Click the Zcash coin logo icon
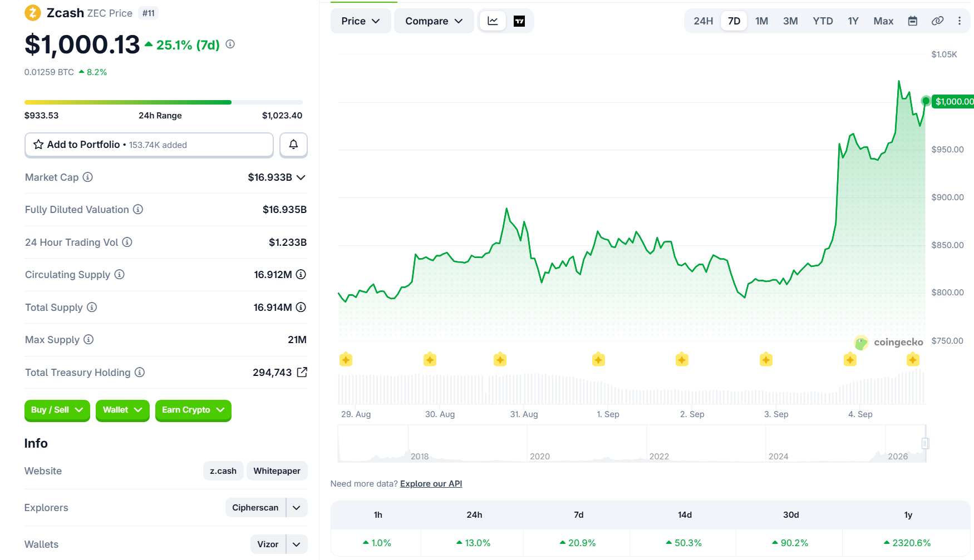The image size is (974, 560). click(33, 13)
